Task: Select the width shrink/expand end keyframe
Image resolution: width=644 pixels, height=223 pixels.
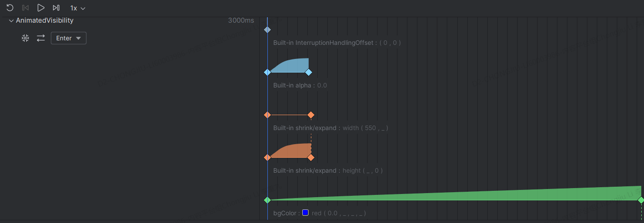Action: (x=311, y=115)
